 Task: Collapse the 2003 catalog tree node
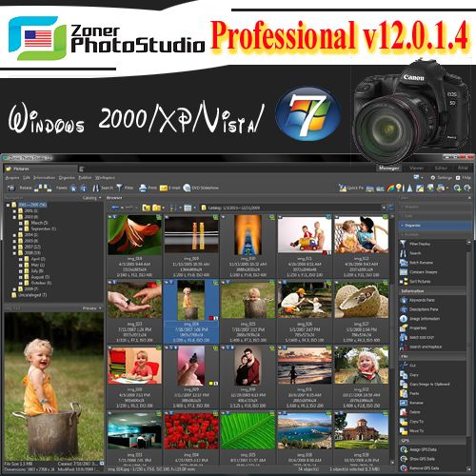coord(14,217)
